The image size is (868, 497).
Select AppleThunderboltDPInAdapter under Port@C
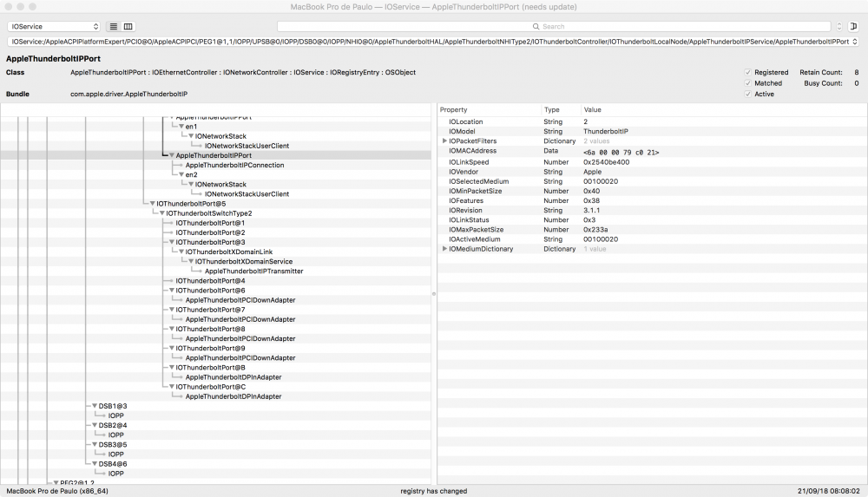pyautogui.click(x=233, y=397)
